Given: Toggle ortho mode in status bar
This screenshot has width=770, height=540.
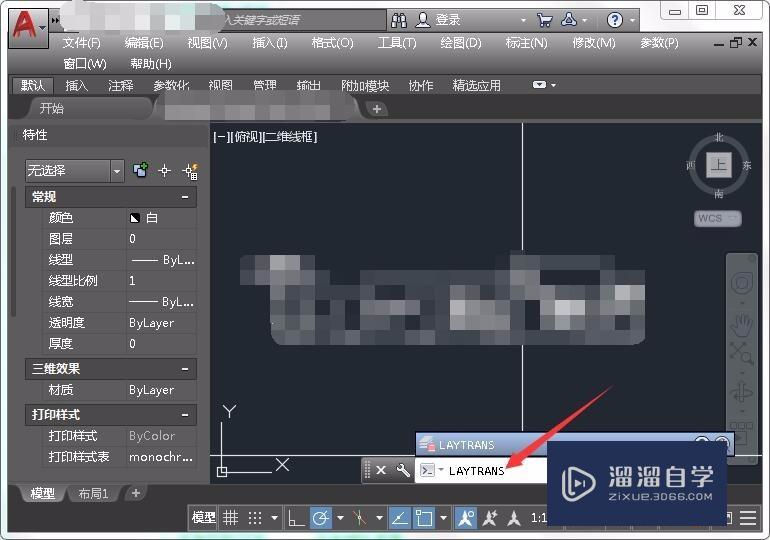Looking at the screenshot, I should click(x=296, y=518).
